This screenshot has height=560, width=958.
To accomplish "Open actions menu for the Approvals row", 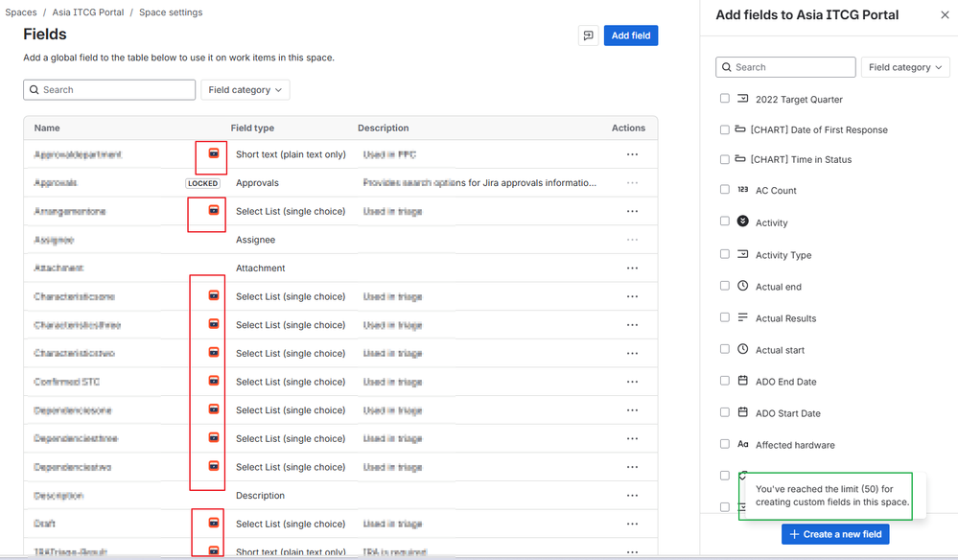I will click(632, 182).
